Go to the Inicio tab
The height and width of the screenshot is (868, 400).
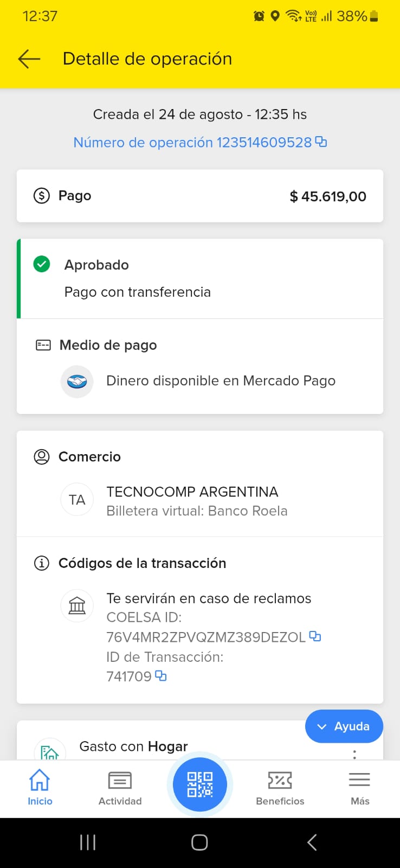pos(40,787)
